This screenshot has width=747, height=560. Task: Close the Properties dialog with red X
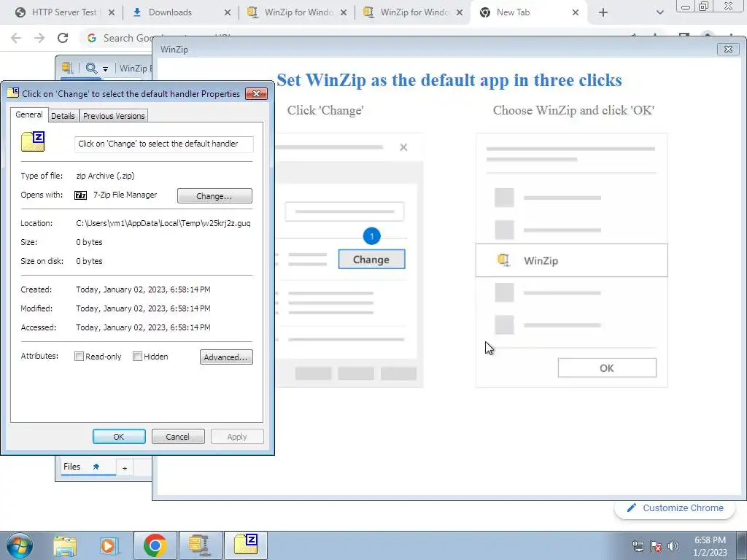pyautogui.click(x=256, y=94)
